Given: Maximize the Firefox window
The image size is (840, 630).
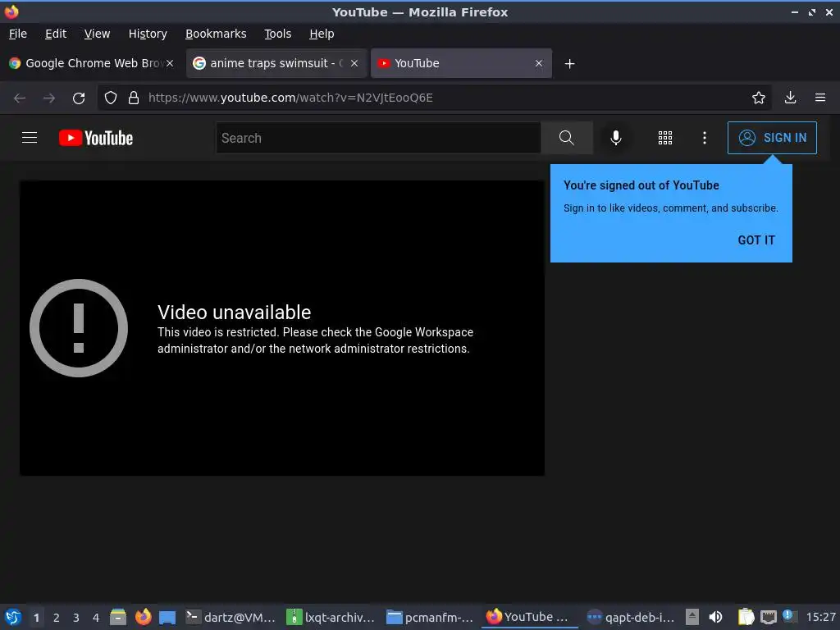Looking at the screenshot, I should pos(811,11).
